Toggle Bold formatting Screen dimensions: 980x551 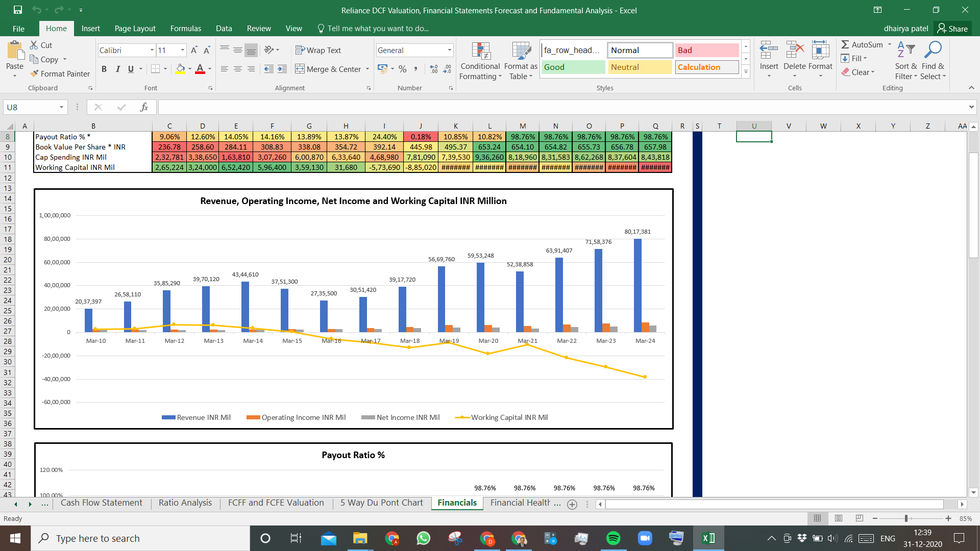[104, 69]
